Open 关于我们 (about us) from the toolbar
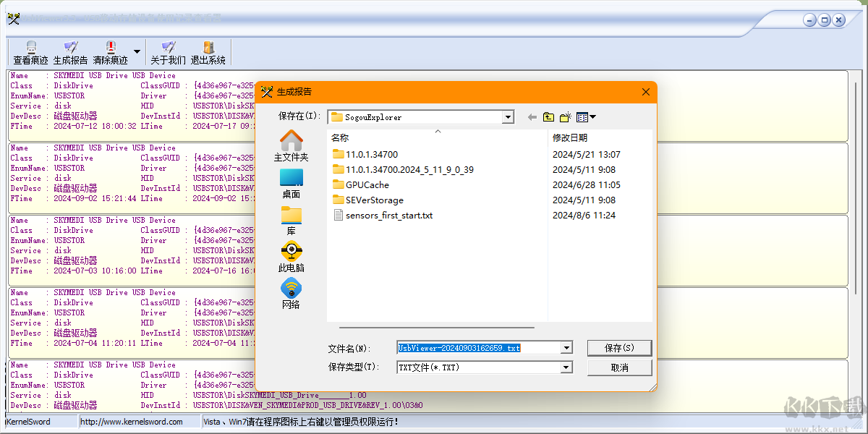 pos(167,52)
